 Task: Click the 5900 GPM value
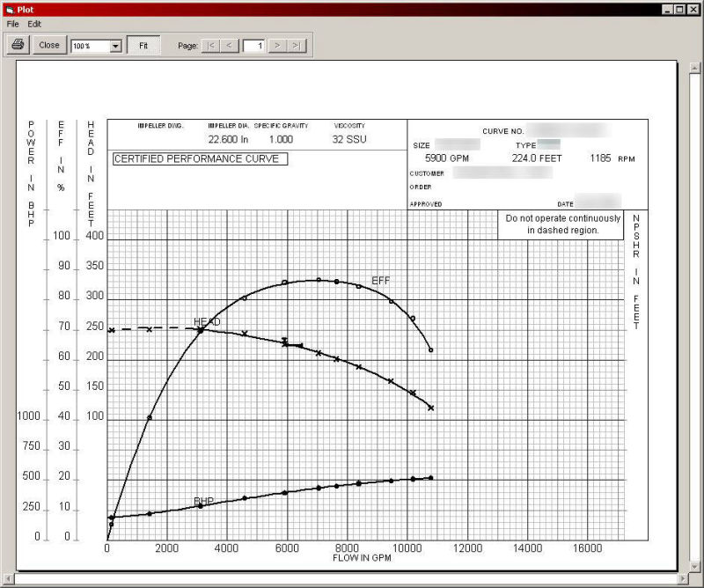click(x=447, y=158)
